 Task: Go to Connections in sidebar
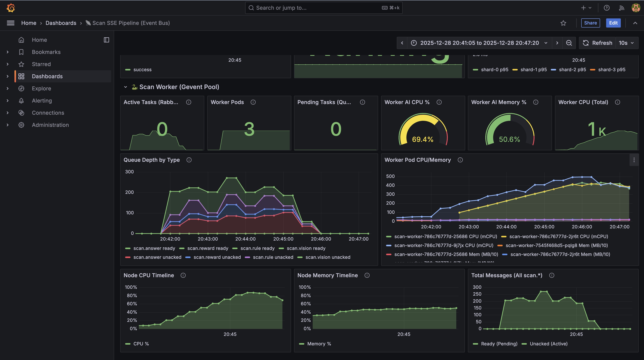48,113
